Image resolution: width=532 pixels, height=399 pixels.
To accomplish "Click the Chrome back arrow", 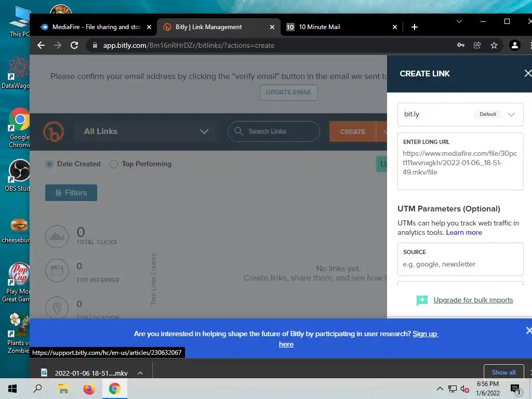I will point(41,45).
